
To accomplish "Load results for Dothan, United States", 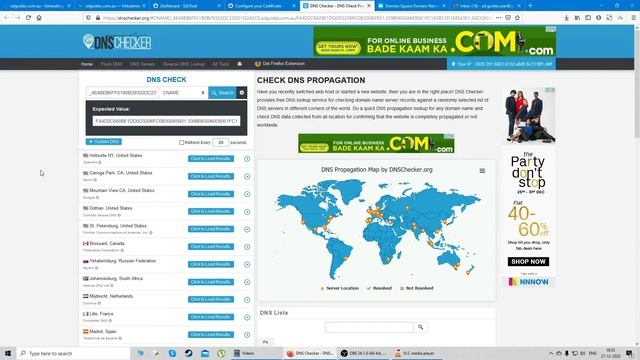I will coord(211,211).
